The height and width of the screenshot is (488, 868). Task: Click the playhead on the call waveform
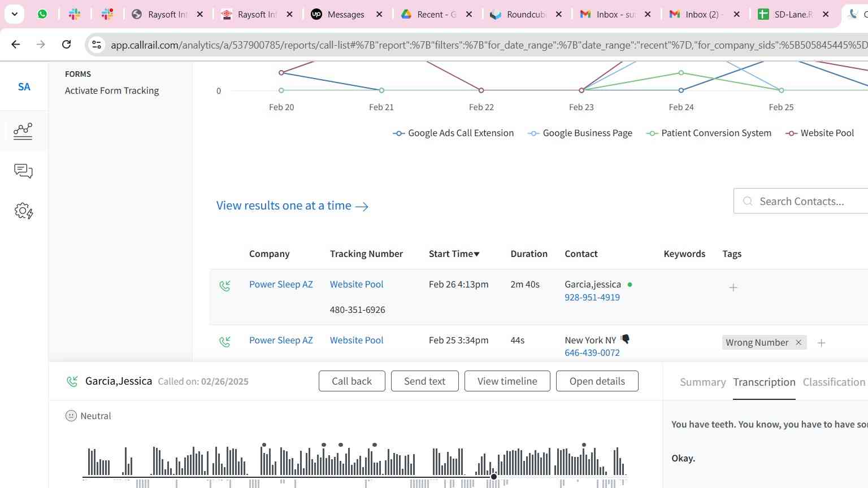pos(494,477)
